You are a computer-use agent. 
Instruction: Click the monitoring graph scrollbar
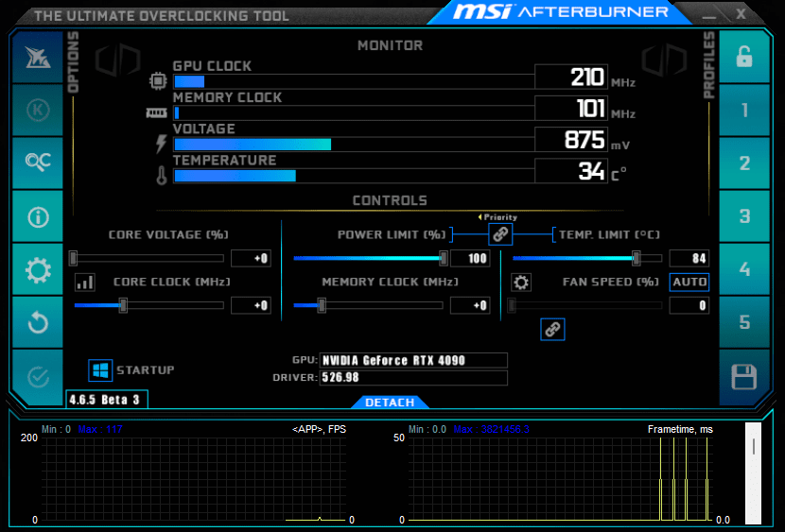click(753, 472)
